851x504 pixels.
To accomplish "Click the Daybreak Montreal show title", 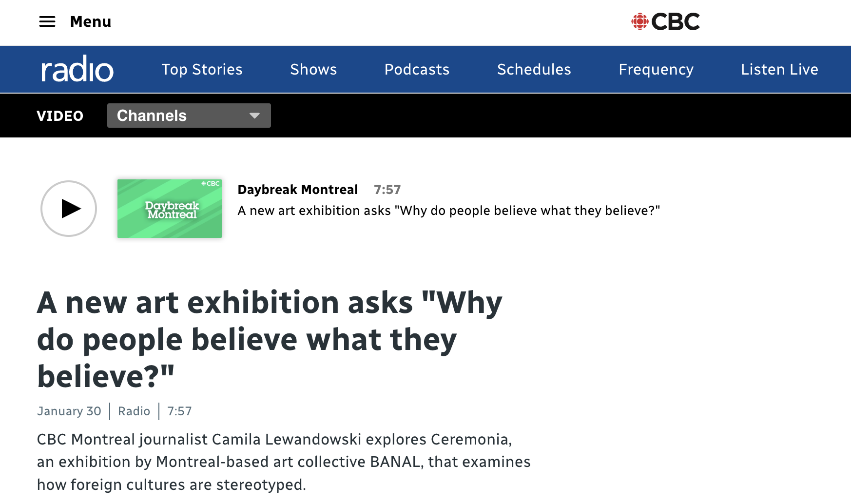I will [x=298, y=190].
